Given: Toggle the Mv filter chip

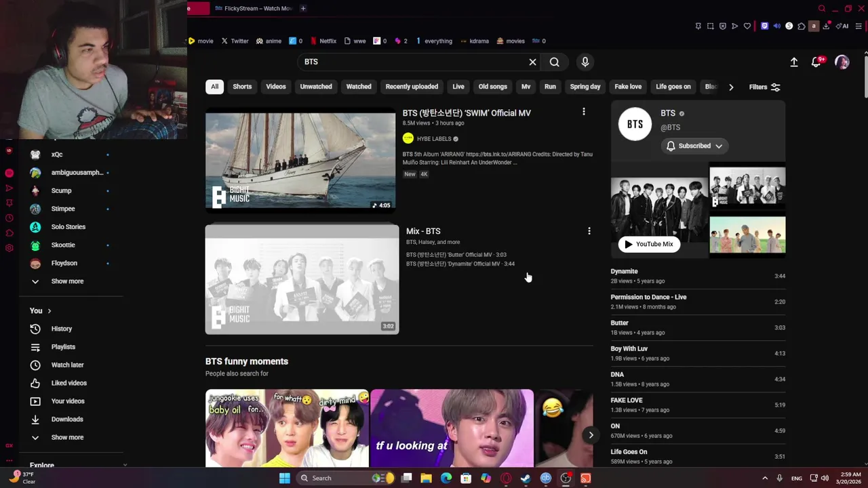Looking at the screenshot, I should coord(526,87).
